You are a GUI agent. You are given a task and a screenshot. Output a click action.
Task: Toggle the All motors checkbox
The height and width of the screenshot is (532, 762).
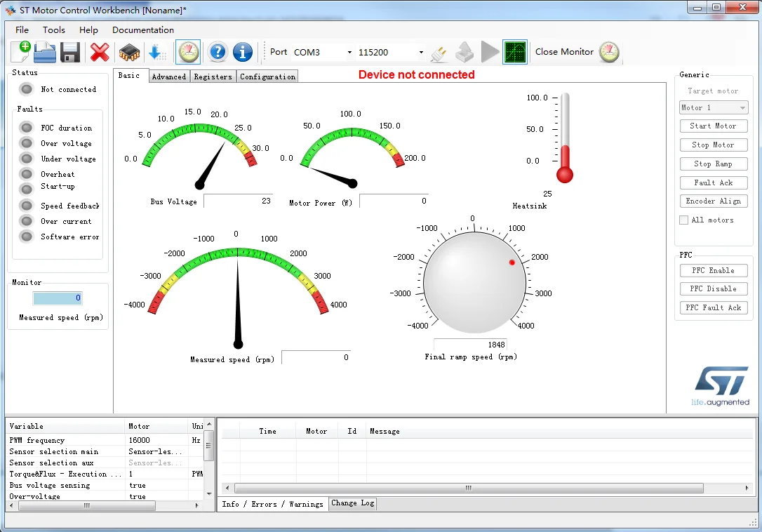[684, 220]
